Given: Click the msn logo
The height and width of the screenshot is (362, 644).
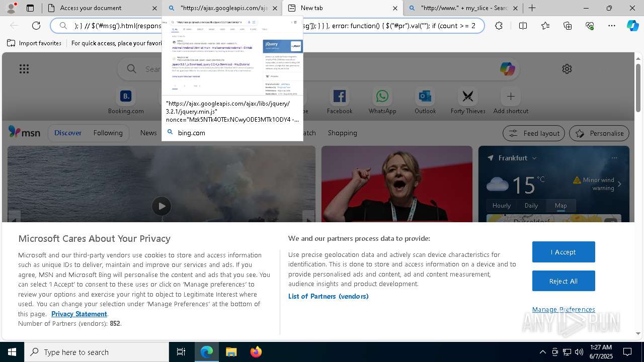Looking at the screenshot, I should (24, 132).
